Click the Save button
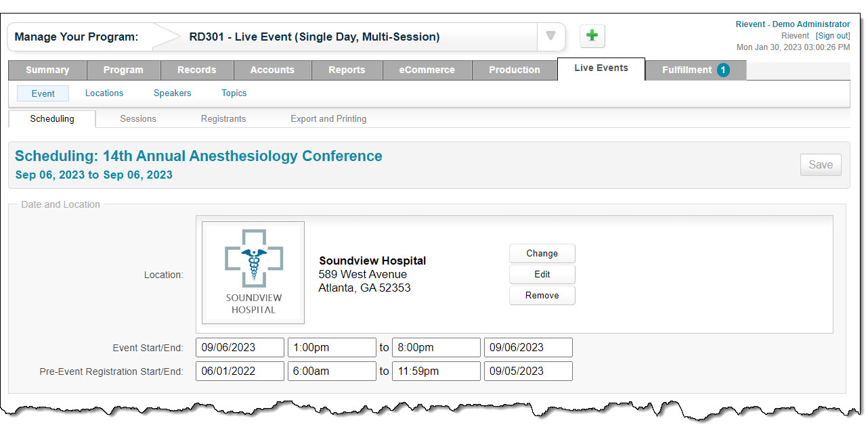The height and width of the screenshot is (429, 868). click(821, 164)
